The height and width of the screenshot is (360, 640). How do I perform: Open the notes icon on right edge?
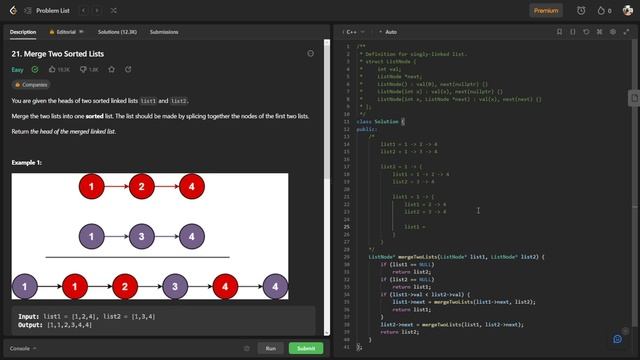point(634,98)
